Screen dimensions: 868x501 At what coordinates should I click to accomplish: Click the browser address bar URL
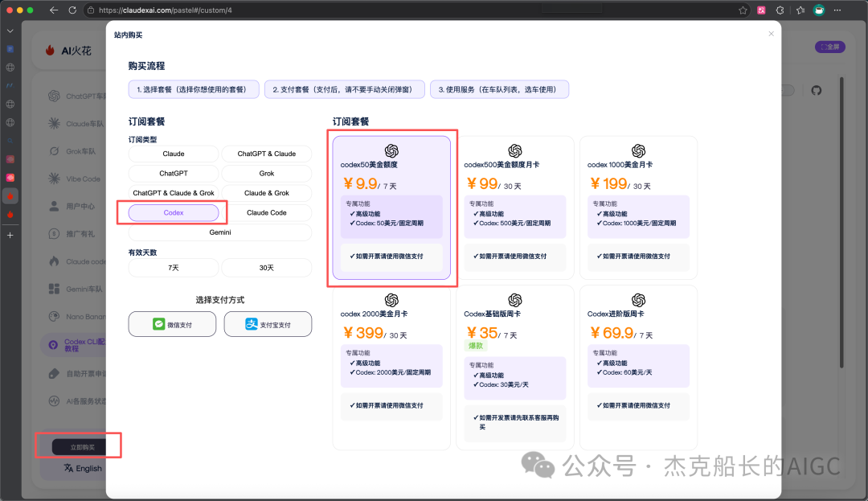[165, 10]
